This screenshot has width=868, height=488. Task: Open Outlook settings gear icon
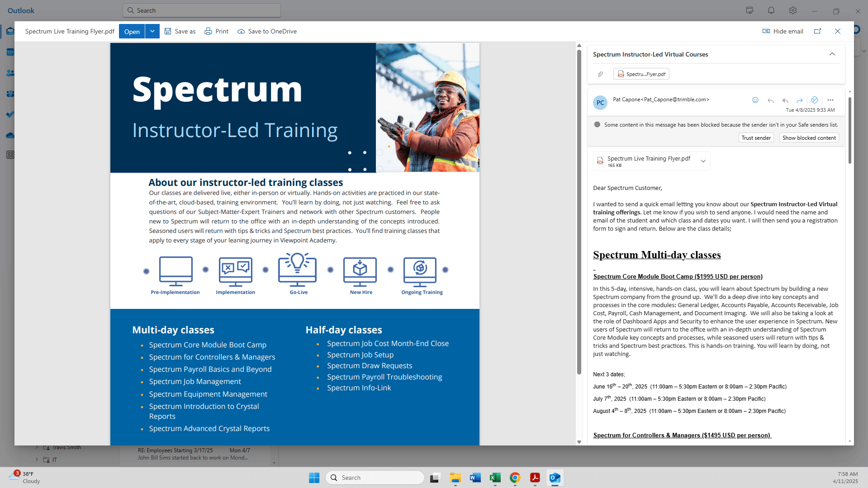pos(793,10)
